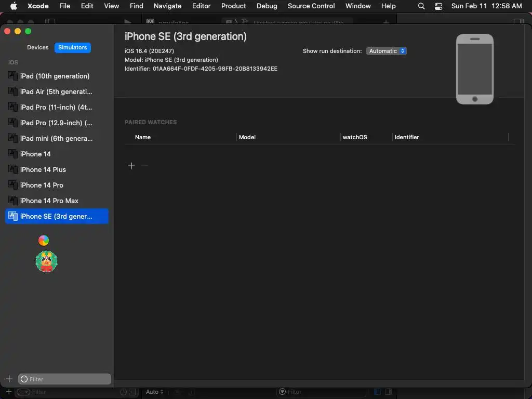
Task: Click the Identifier 01AA664F text
Action: coord(201,69)
